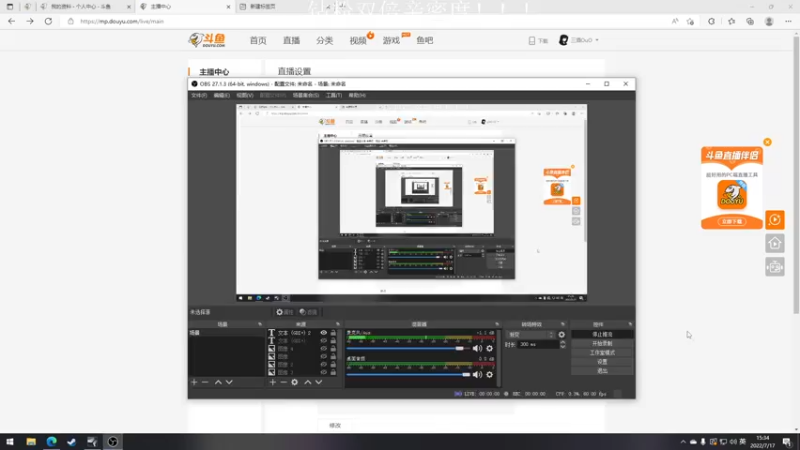This screenshot has height=450, width=800.
Task: Toggle lock on 图像 4 source
Action: (x=333, y=349)
